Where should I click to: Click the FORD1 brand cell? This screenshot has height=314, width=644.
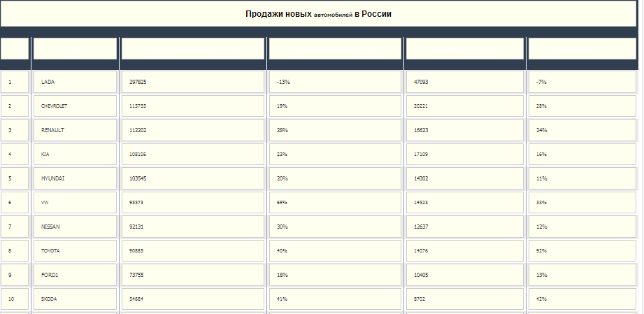(75, 275)
